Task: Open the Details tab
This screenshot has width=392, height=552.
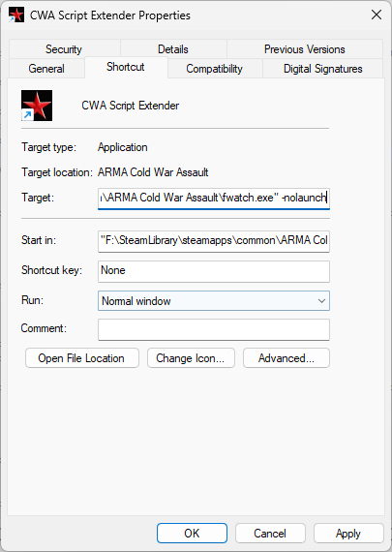Action: [173, 49]
